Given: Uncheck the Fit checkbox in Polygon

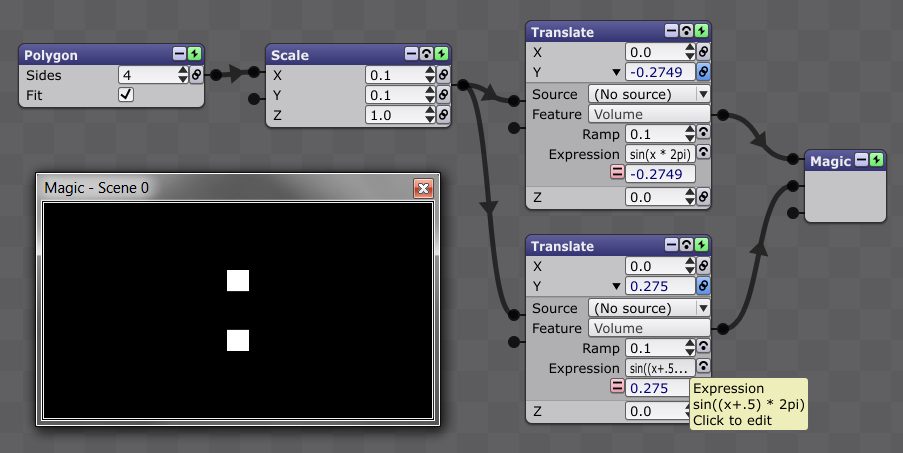Looking at the screenshot, I should pos(126,94).
